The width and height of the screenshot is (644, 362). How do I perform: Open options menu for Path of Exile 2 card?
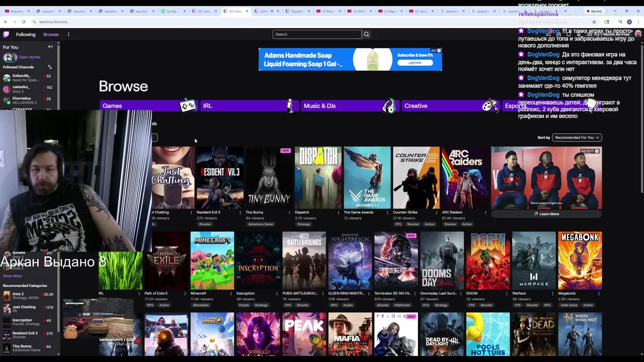185,293
